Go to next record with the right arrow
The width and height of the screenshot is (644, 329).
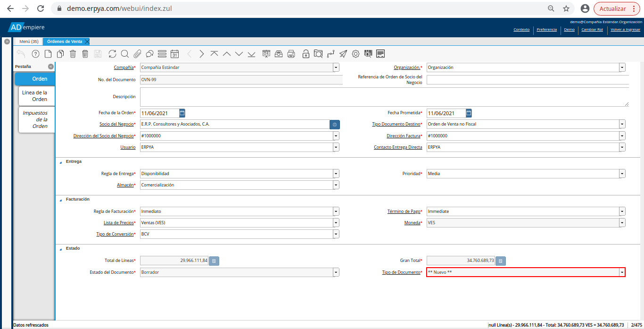coord(202,54)
